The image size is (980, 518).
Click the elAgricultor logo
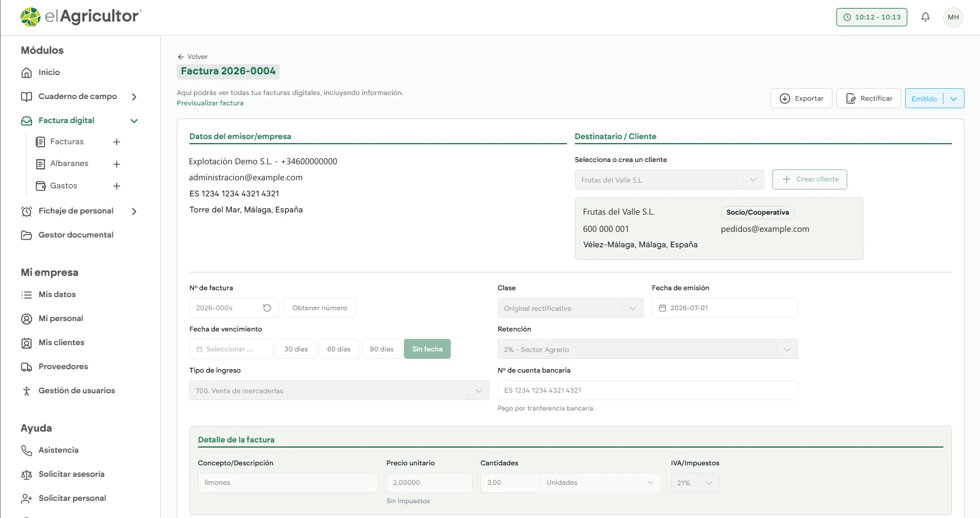pyautogui.click(x=81, y=17)
